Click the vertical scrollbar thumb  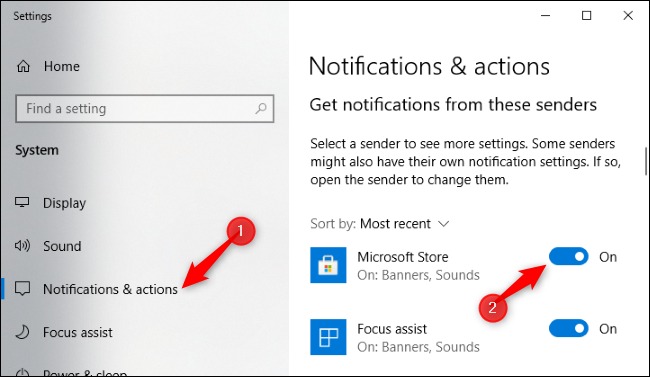pos(646,161)
